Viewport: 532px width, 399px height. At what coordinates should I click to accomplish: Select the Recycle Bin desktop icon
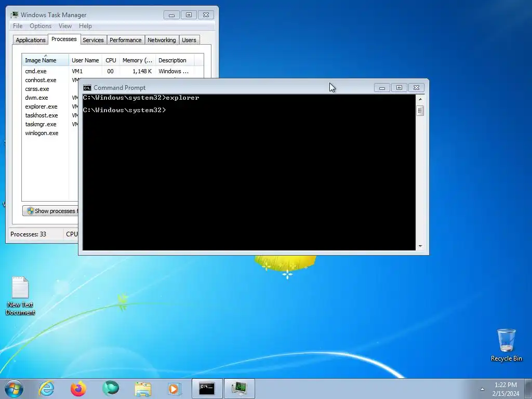tap(506, 345)
